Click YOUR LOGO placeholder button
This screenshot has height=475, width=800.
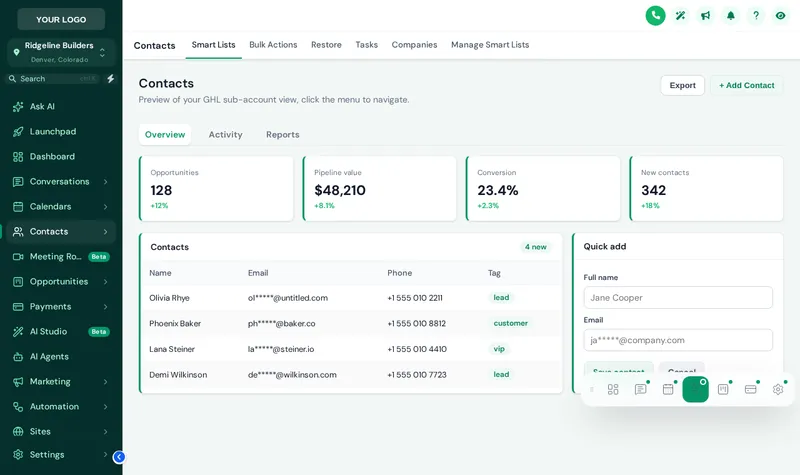(61, 19)
